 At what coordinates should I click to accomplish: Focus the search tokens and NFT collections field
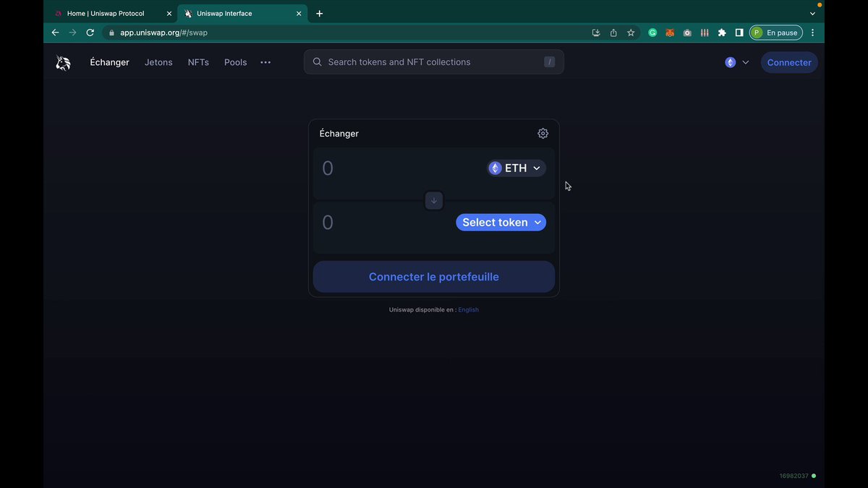point(434,62)
